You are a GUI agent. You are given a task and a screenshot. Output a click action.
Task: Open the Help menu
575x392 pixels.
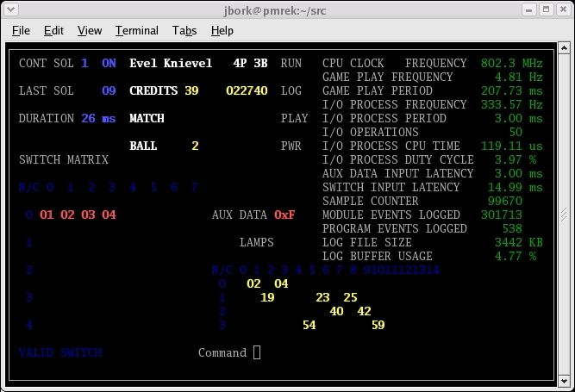click(222, 30)
